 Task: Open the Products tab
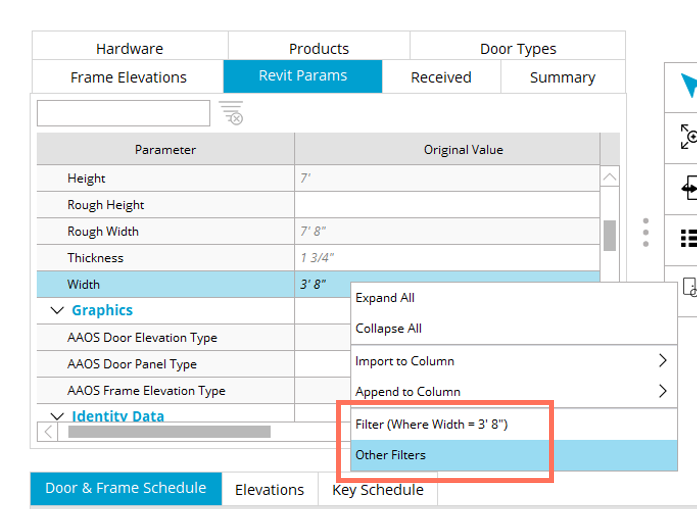pos(319,48)
